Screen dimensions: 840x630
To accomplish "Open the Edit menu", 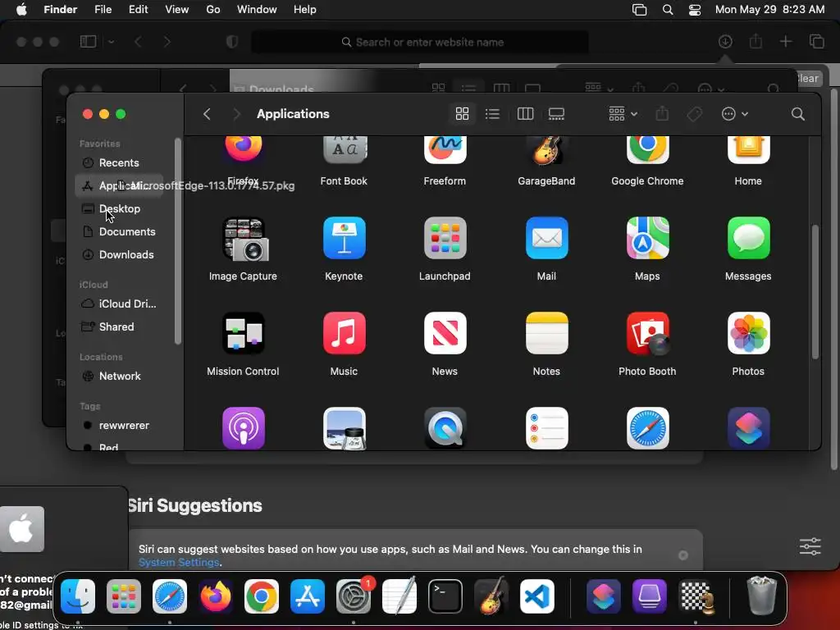I will click(x=138, y=10).
